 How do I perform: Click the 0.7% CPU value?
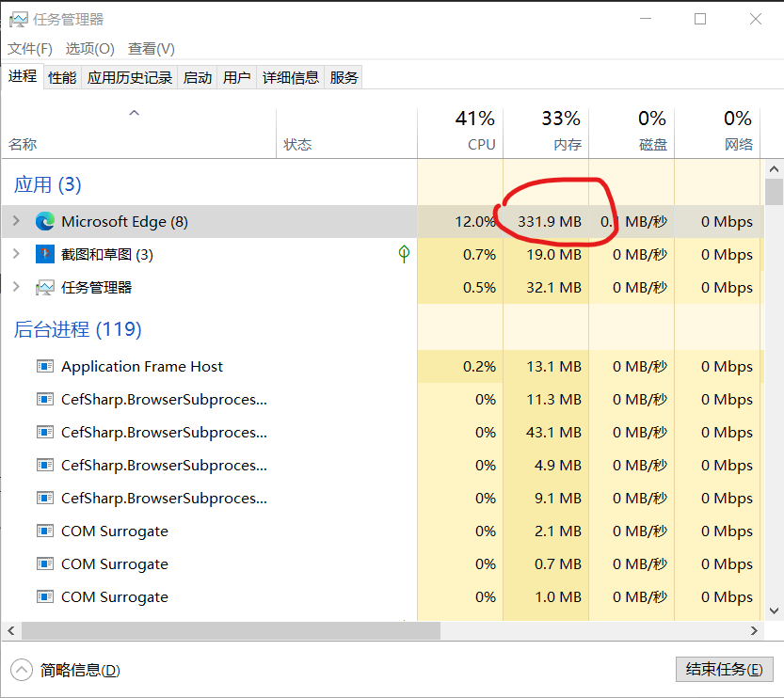pos(479,254)
